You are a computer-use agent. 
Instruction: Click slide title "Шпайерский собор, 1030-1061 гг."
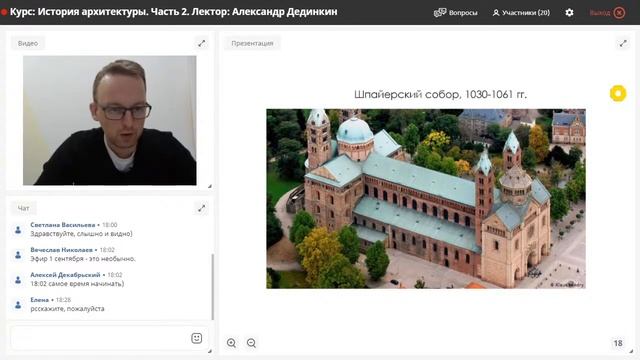[440, 94]
